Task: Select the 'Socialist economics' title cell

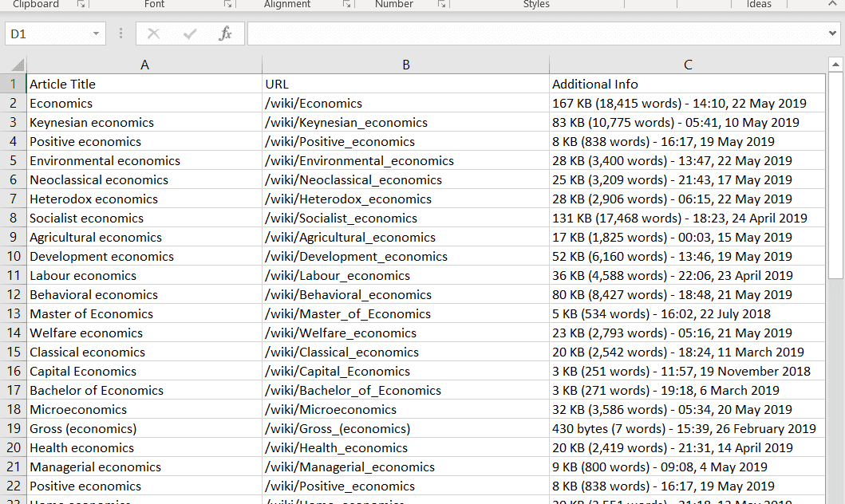Action: point(144,218)
